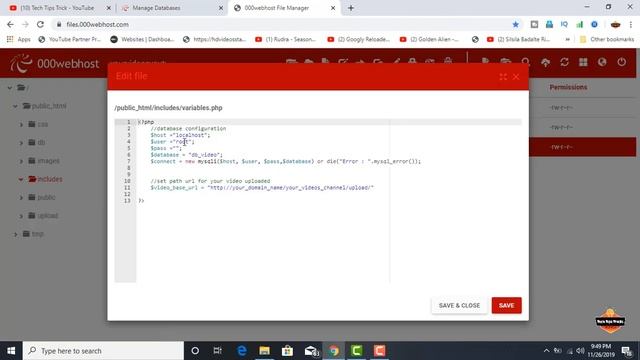This screenshot has width=640, height=360.
Task: Open Task View on taskbar
Action: coord(218,351)
